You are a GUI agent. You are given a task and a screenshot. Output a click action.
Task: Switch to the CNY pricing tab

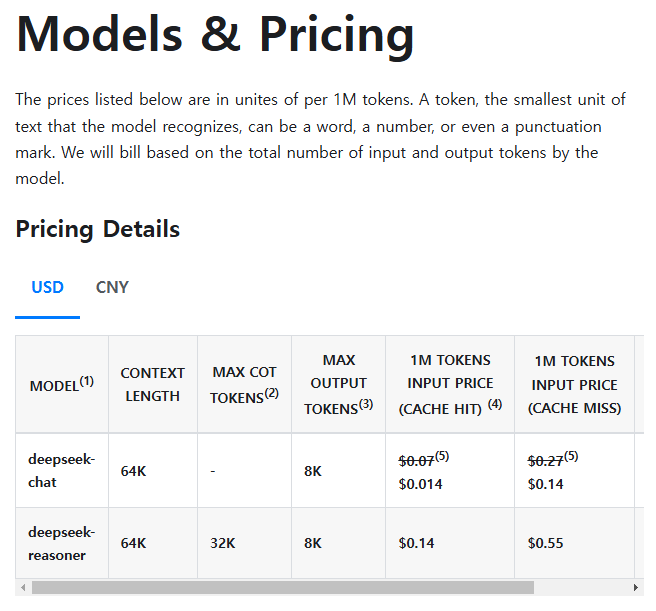[x=112, y=287]
